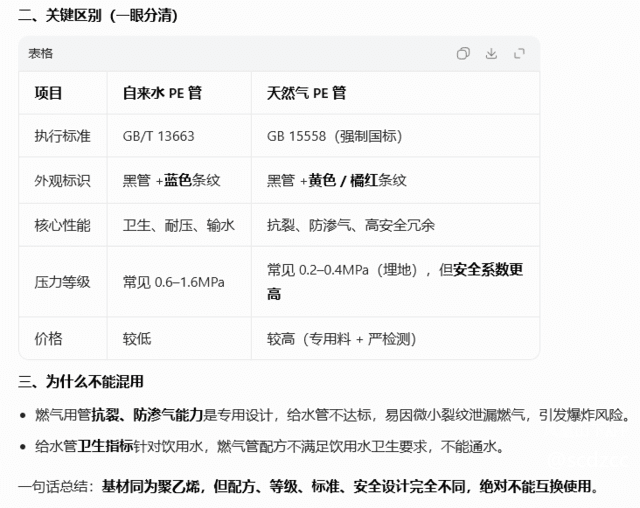Click the 执行标准 row label

(x=62, y=137)
